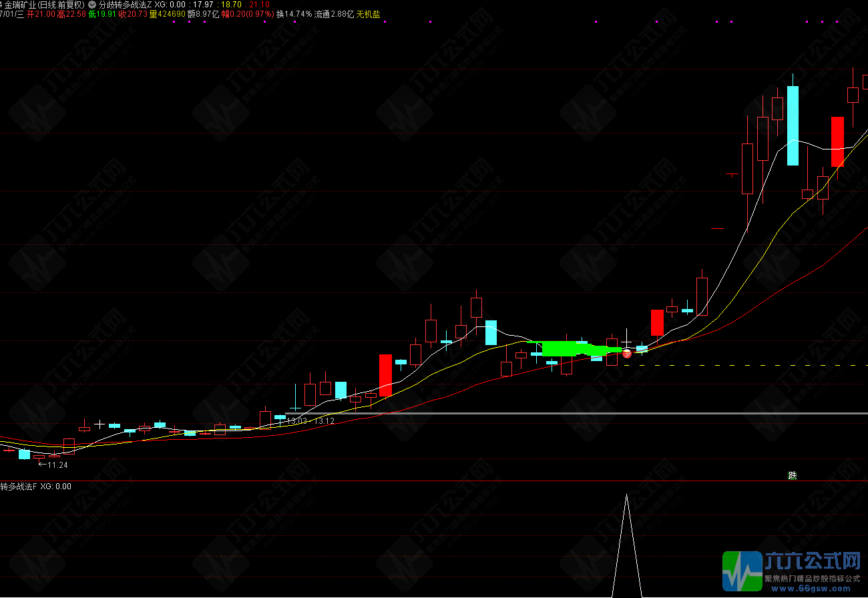Click the low price 低19.91 value

(102, 14)
